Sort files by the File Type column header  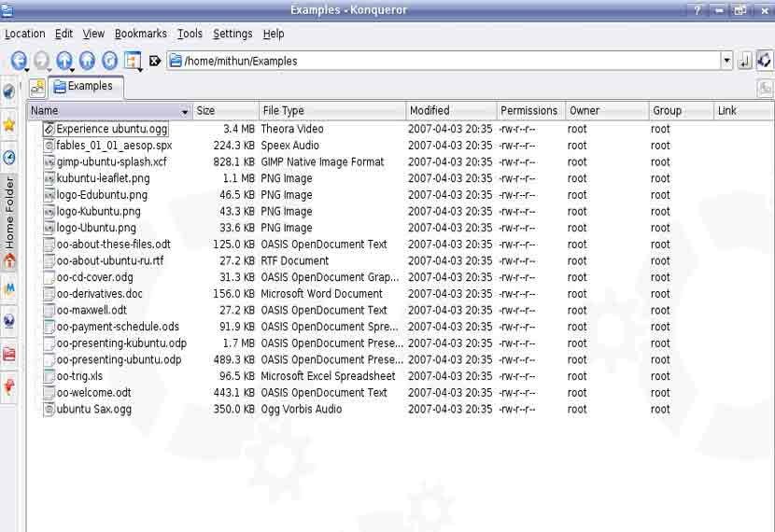coord(332,111)
